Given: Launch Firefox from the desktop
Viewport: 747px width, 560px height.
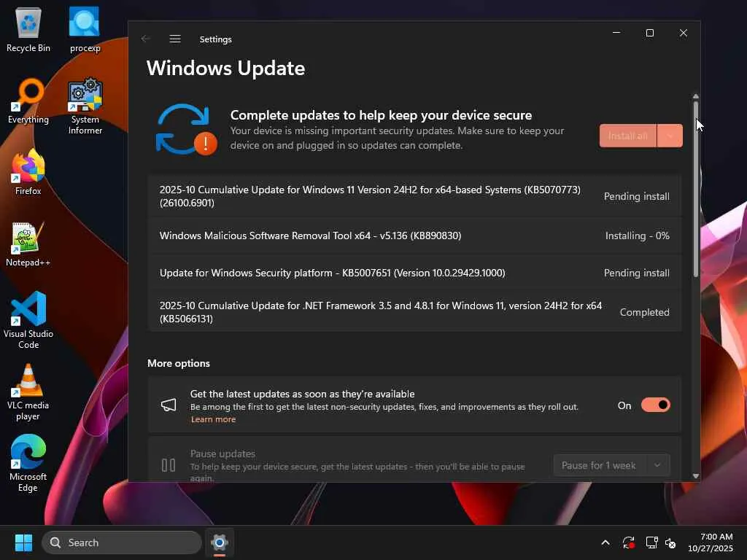Looking at the screenshot, I should [x=28, y=172].
